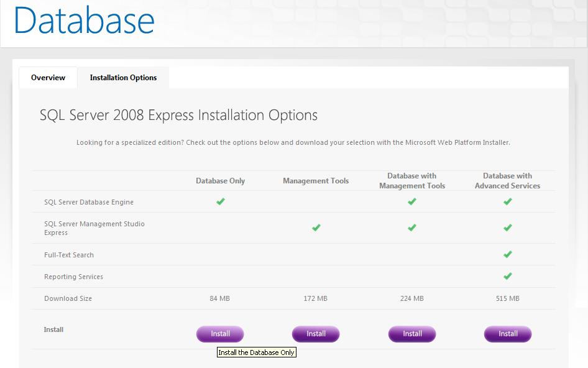Image resolution: width=588 pixels, height=368 pixels.
Task: Switch to the Overview tab
Action: (48, 78)
